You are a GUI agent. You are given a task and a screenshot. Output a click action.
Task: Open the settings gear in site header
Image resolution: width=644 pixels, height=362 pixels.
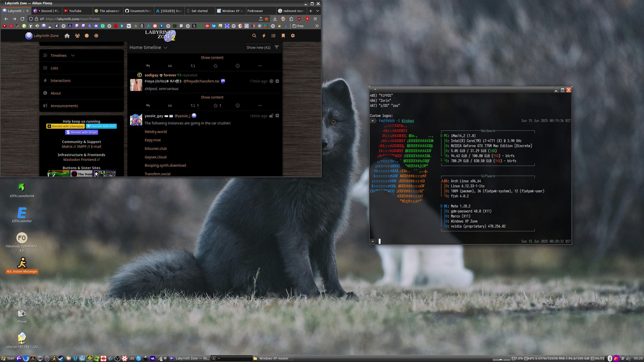click(293, 36)
